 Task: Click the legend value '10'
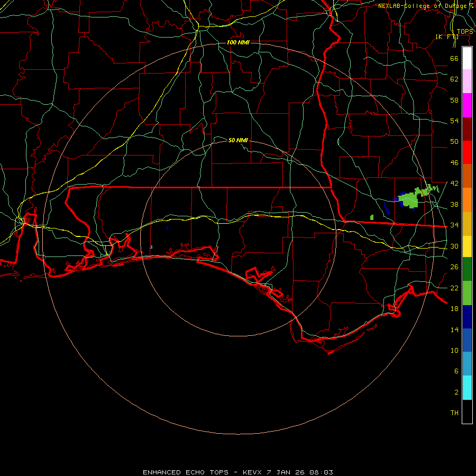click(454, 351)
